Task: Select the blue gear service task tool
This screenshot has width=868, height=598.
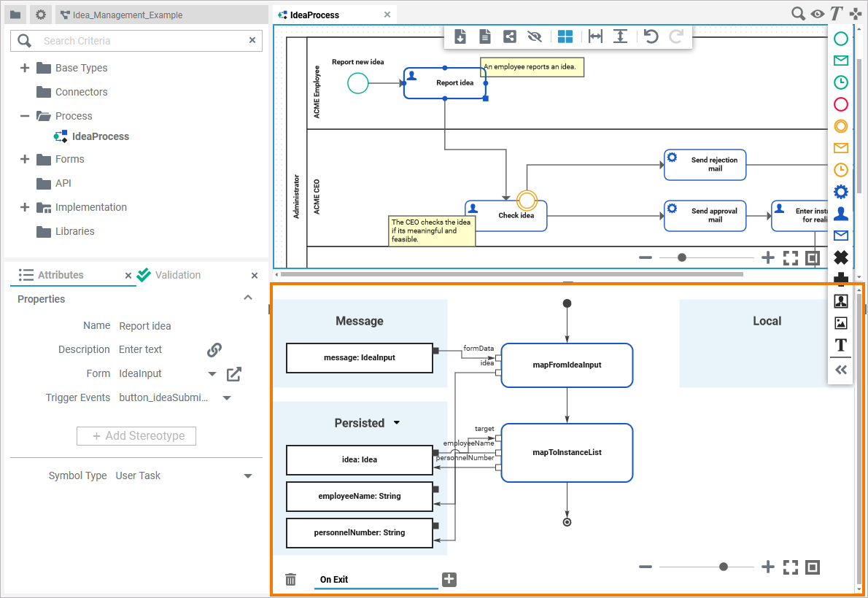Action: 840,192
